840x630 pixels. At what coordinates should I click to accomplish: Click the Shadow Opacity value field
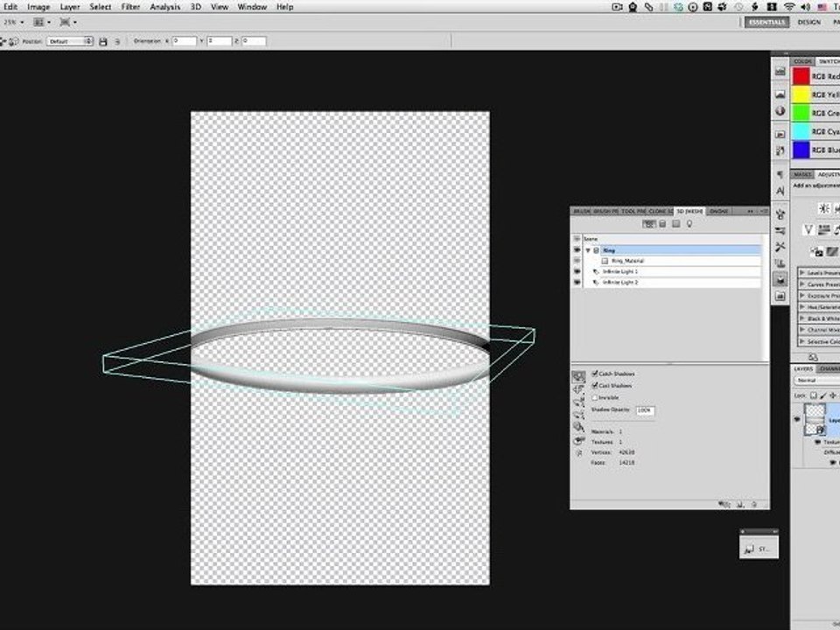pos(645,410)
